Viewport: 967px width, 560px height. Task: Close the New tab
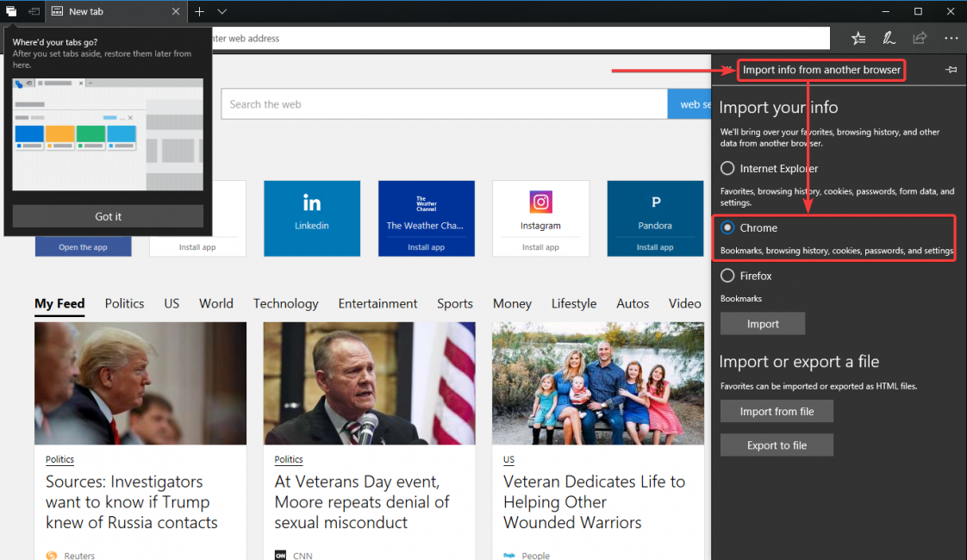[x=176, y=11]
